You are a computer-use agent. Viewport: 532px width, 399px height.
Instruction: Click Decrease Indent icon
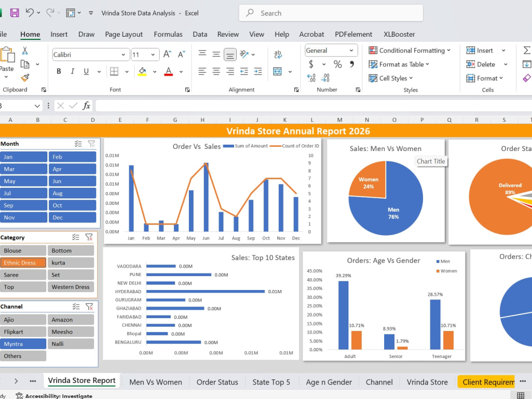tap(244, 71)
